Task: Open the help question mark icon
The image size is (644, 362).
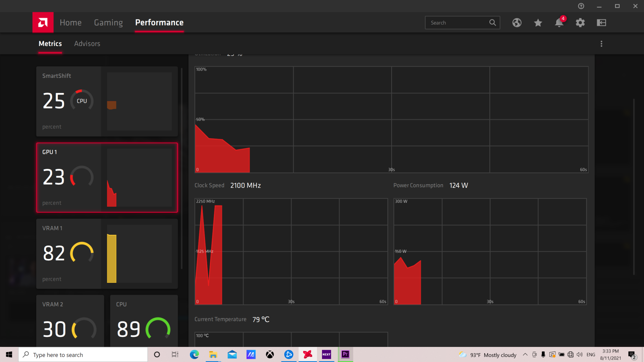Action: [581, 6]
